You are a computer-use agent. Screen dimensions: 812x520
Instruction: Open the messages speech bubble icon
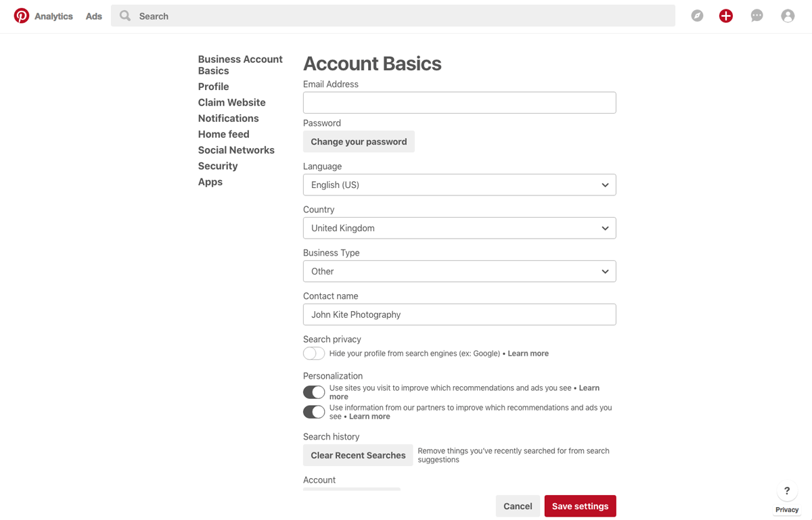pyautogui.click(x=757, y=16)
